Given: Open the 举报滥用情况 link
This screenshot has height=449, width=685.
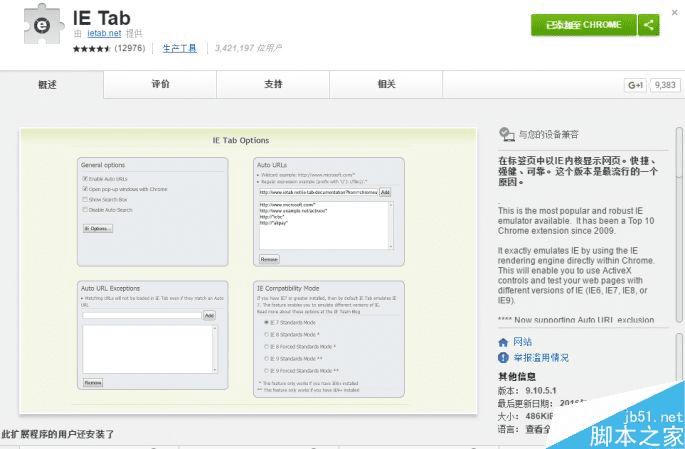Looking at the screenshot, I should coord(541,358).
